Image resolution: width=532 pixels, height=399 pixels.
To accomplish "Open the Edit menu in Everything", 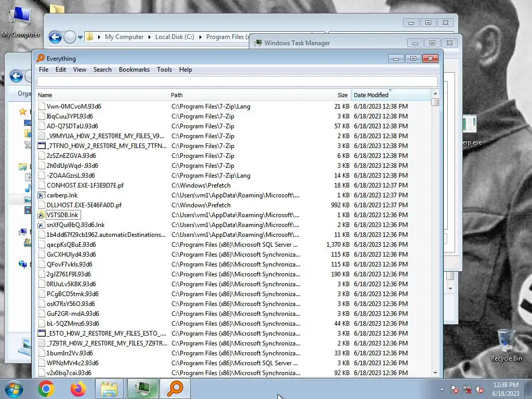I will (x=61, y=70).
